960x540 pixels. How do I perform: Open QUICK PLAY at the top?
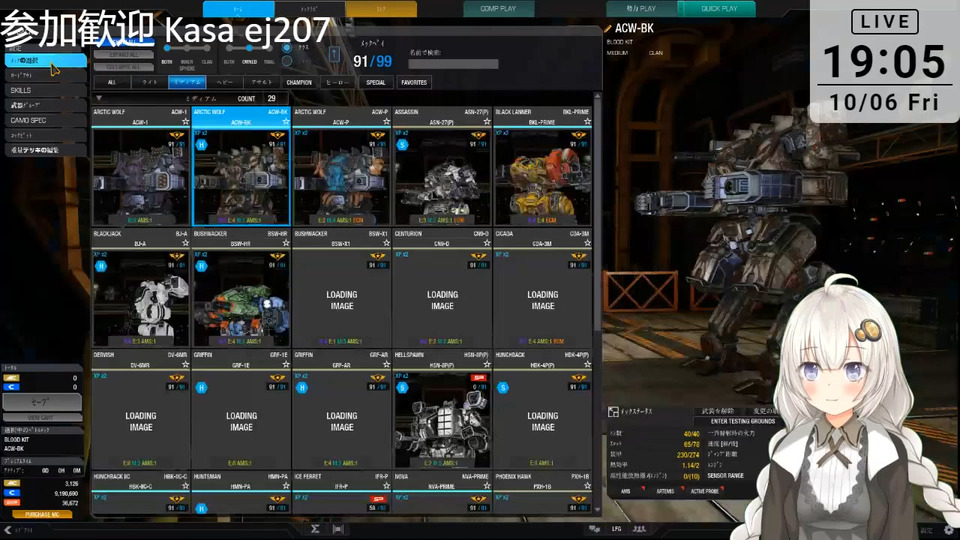pyautogui.click(x=718, y=9)
